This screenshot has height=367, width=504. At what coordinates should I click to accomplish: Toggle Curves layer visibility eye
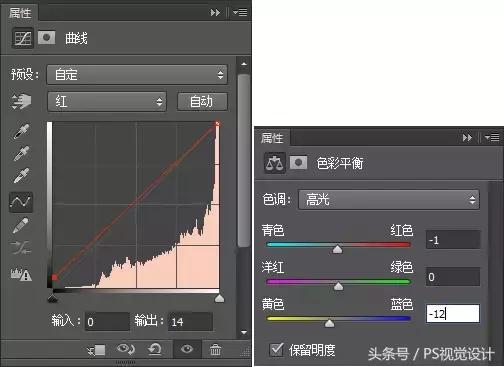click(187, 349)
